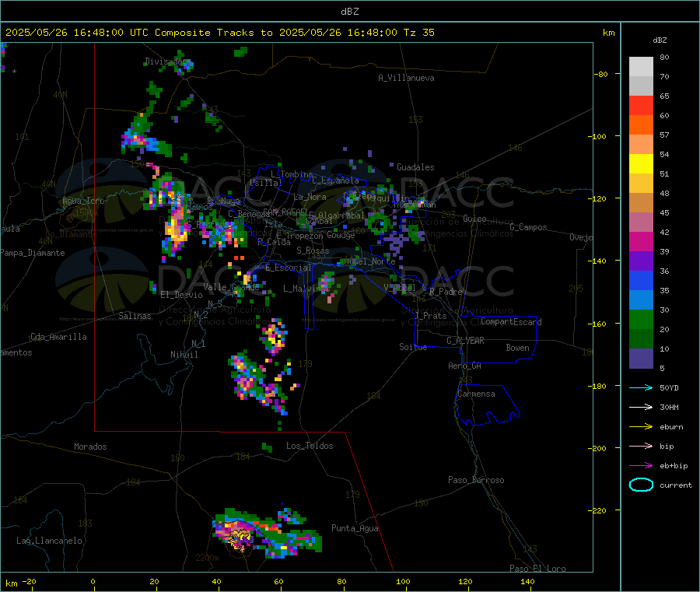
Task: Click the 'G_Campos' label
Action: pos(528,227)
